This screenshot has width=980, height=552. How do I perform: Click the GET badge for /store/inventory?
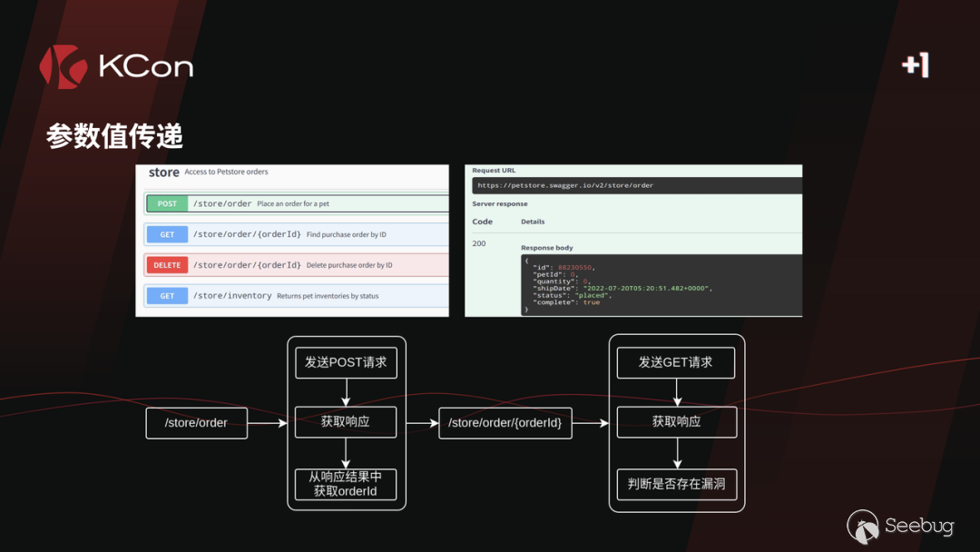click(167, 296)
